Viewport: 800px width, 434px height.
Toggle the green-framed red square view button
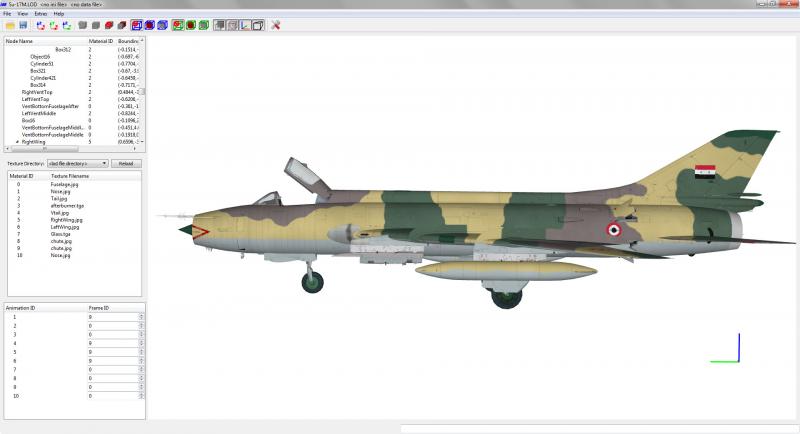coord(178,25)
